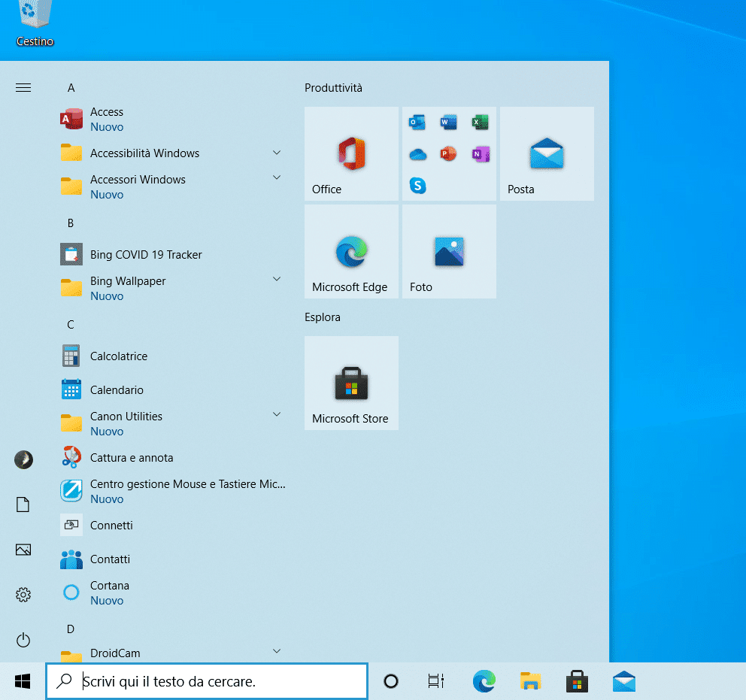
Task: Open the Posta mail tile
Action: pyautogui.click(x=547, y=154)
